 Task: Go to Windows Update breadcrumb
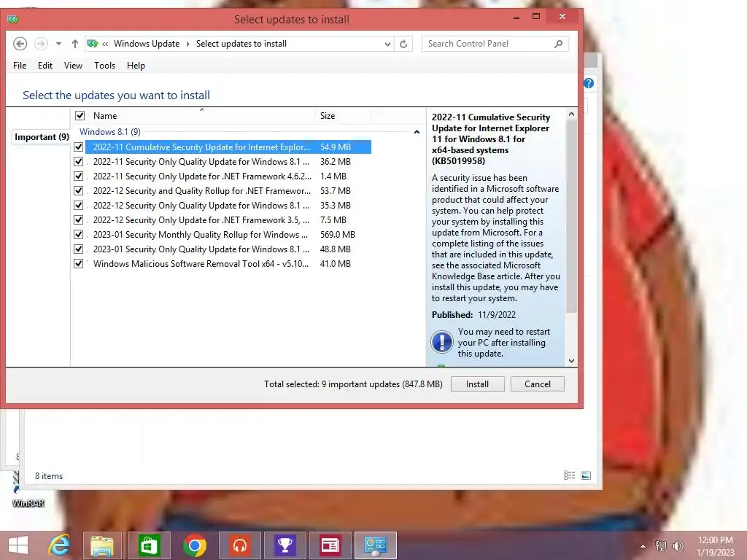[147, 44]
